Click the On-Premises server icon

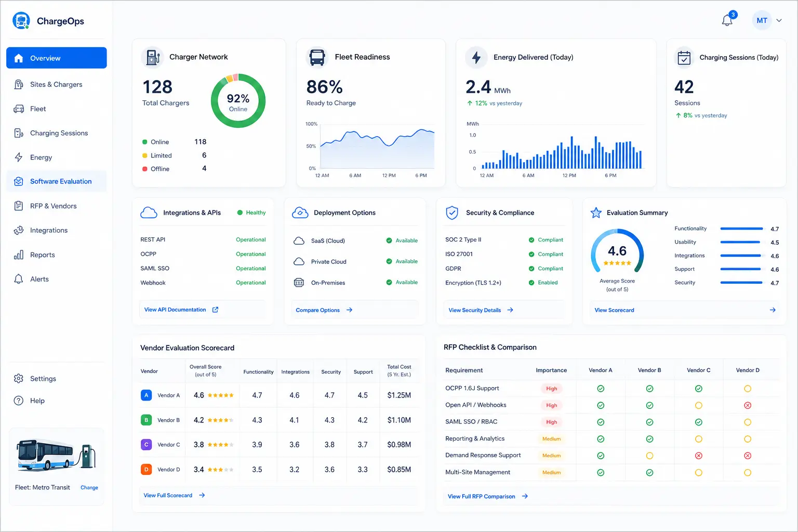point(299,283)
